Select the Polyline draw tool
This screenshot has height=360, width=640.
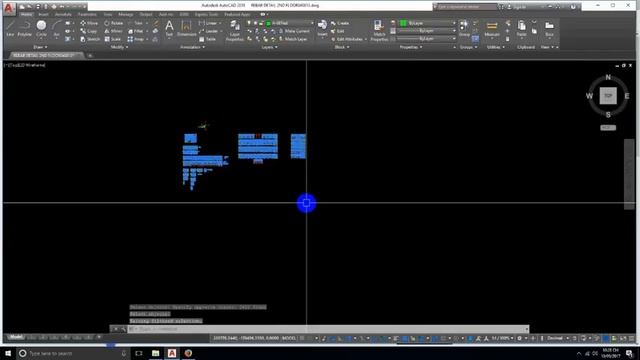click(24, 28)
